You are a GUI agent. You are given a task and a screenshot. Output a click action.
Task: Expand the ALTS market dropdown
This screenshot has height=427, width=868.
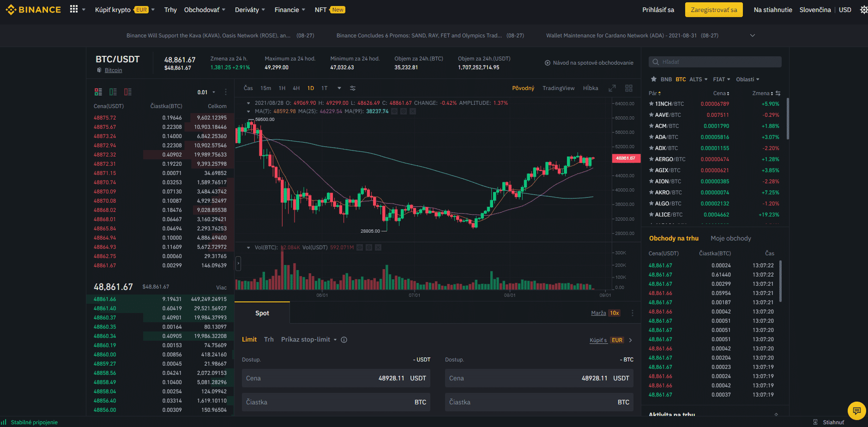tap(698, 79)
